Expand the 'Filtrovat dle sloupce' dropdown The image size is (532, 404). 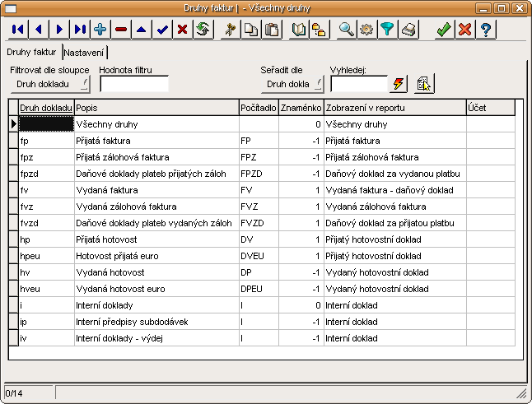pyautogui.click(x=50, y=83)
